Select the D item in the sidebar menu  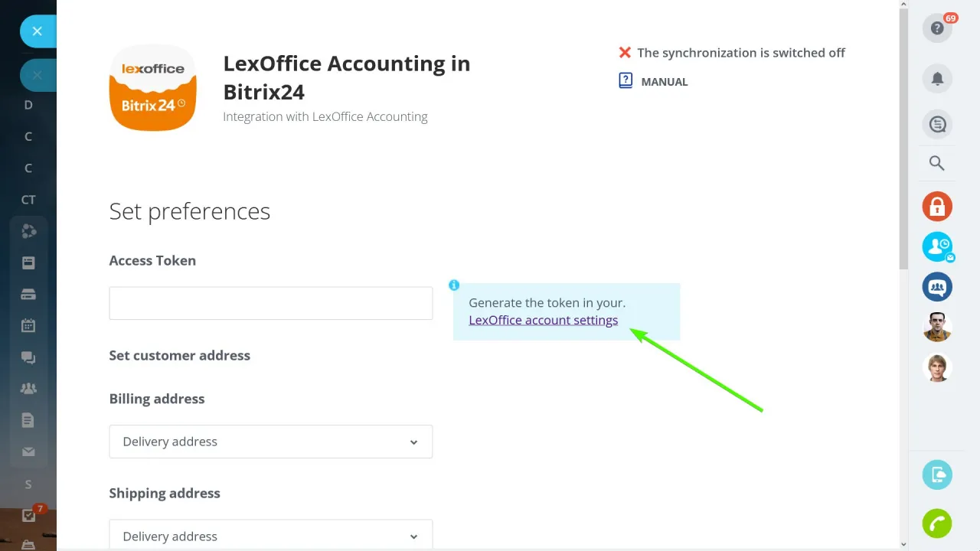click(28, 105)
